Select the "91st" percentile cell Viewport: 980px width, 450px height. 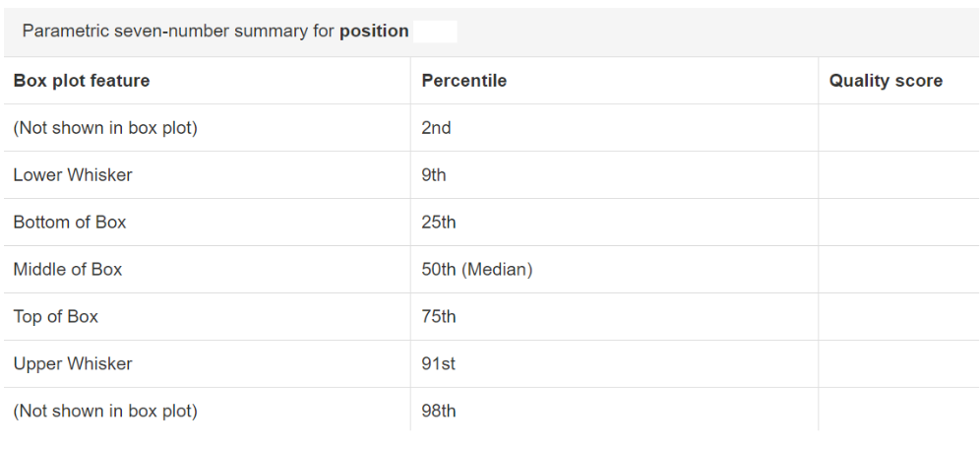click(438, 364)
